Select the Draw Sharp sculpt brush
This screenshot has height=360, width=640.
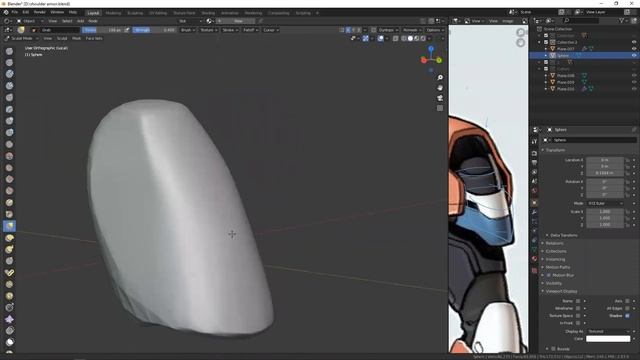click(9, 62)
